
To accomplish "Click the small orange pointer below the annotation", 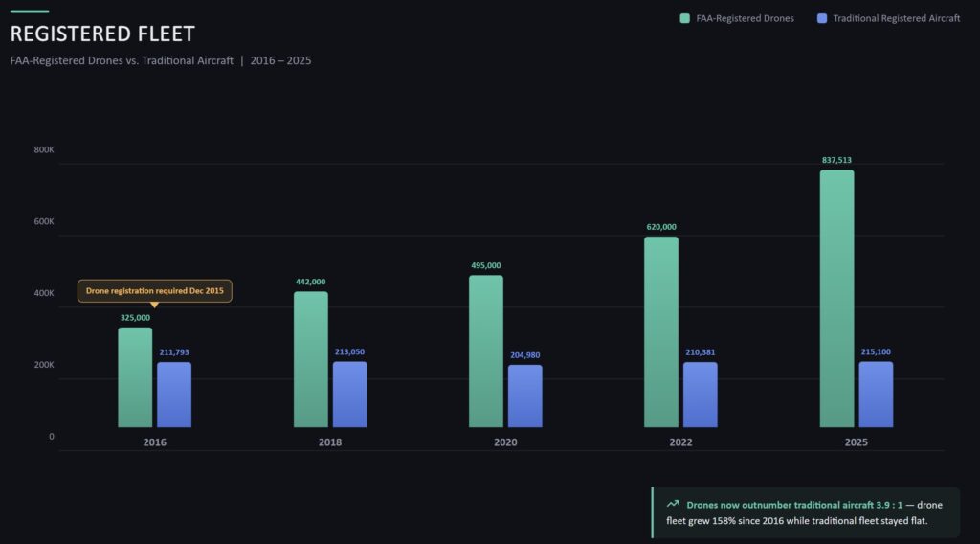I will click(x=154, y=305).
